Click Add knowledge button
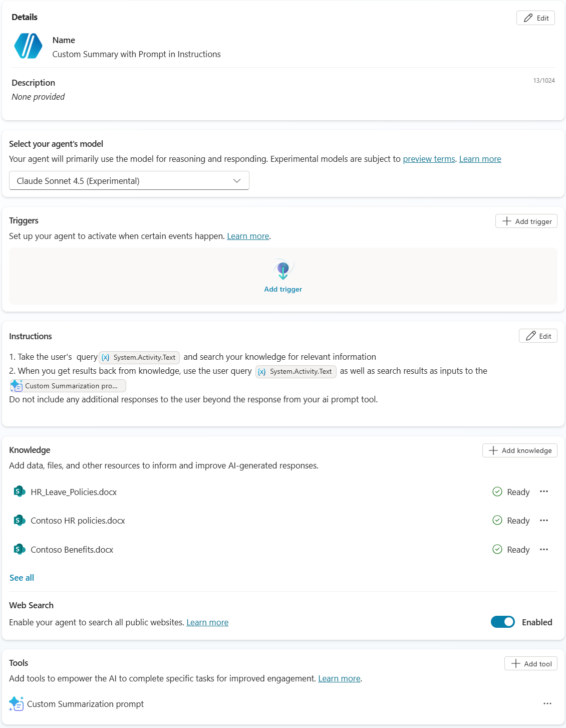This screenshot has height=728, width=566. coord(519,450)
